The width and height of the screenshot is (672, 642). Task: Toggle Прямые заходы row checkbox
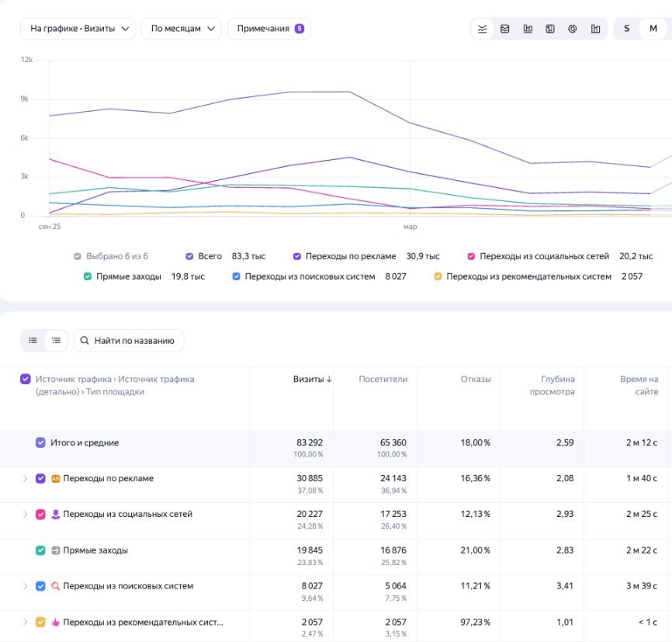point(40,550)
